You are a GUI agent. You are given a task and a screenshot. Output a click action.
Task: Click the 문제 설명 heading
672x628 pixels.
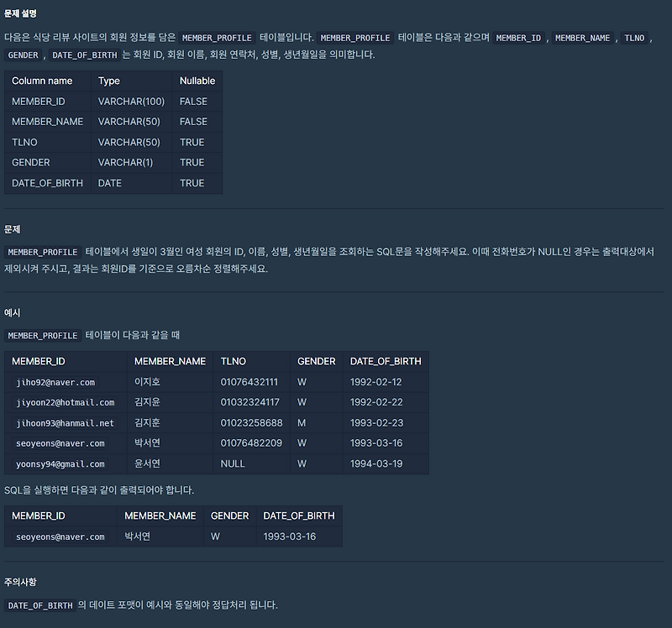tap(20, 13)
